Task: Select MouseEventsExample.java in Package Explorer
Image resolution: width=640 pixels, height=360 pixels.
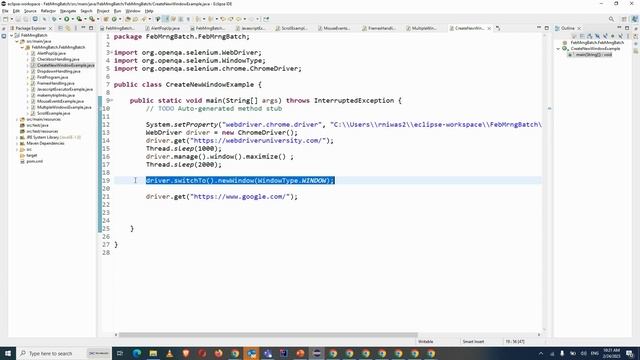Action: [60, 101]
